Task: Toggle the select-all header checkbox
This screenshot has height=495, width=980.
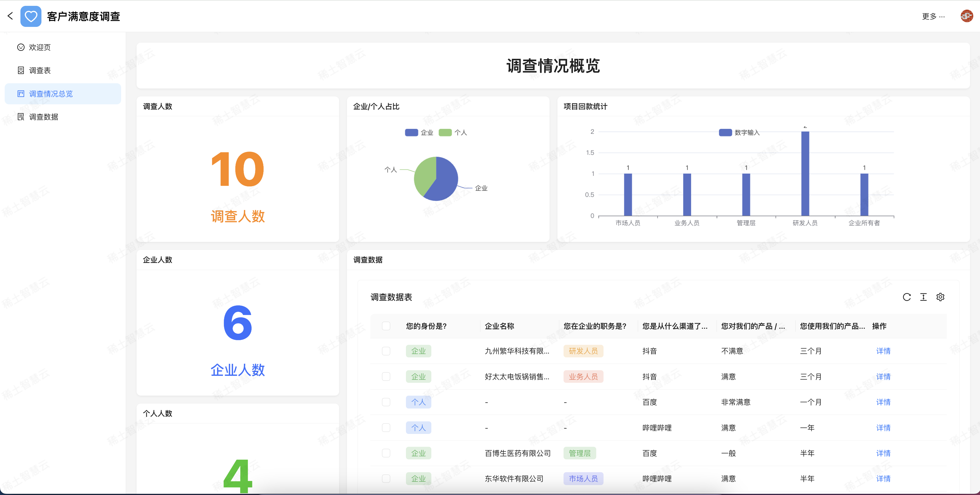Action: click(386, 326)
